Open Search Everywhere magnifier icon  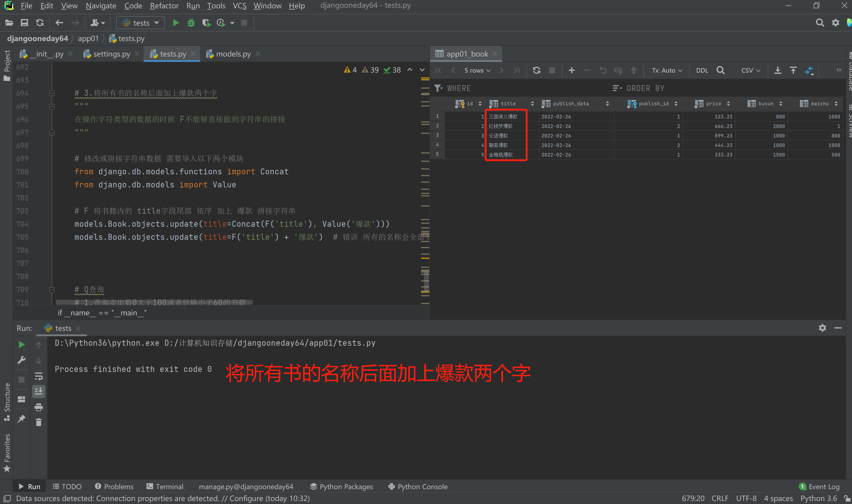pyautogui.click(x=820, y=23)
